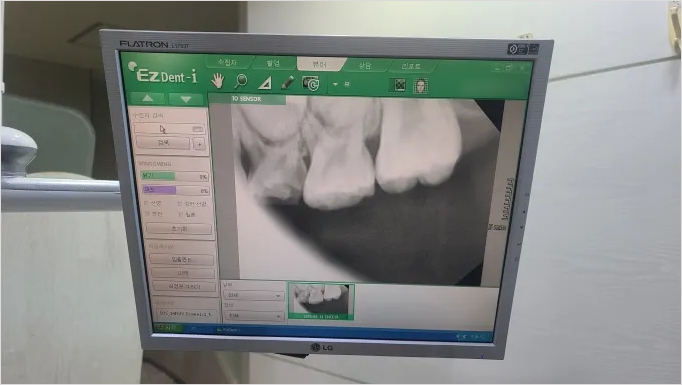This screenshot has width=682, height=385.
Task: Click the IO SENSOR image label
Action: click(247, 99)
